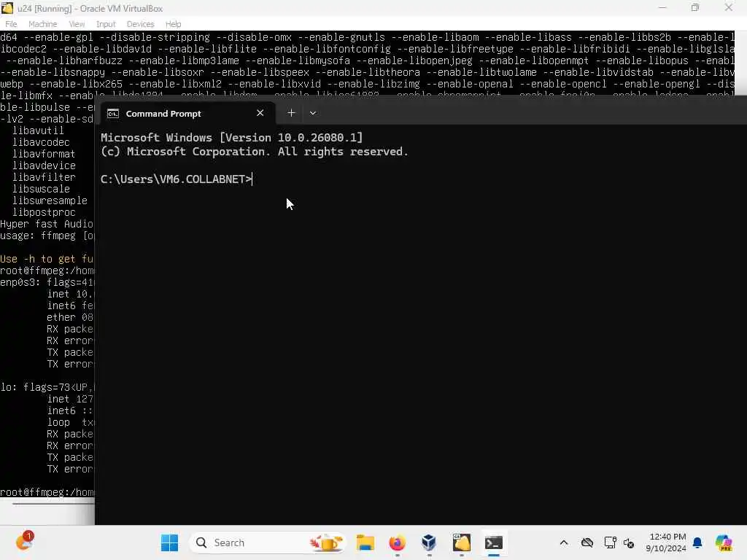The image size is (747, 560).
Task: Click libavfilter in the VM terminal
Action: coord(44,177)
